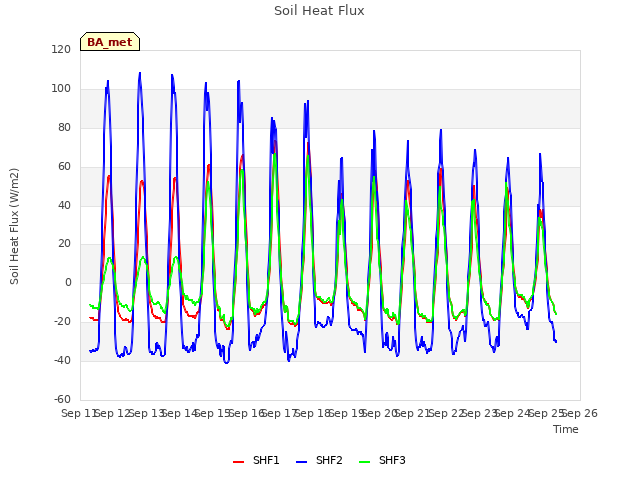The width and height of the screenshot is (640, 480).
Task: Click the red SHF1 legend swatch
Action: 238,462
